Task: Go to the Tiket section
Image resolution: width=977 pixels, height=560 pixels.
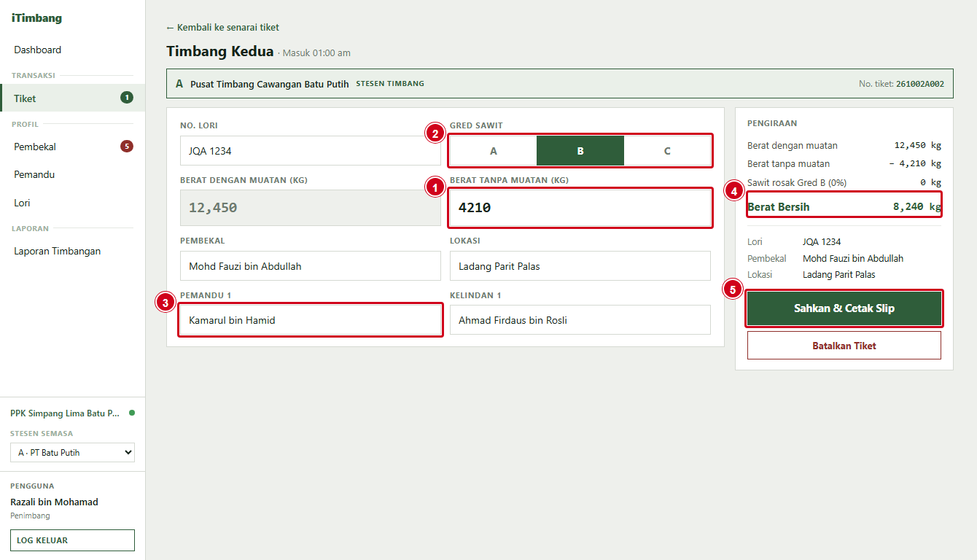Action: pyautogui.click(x=73, y=98)
